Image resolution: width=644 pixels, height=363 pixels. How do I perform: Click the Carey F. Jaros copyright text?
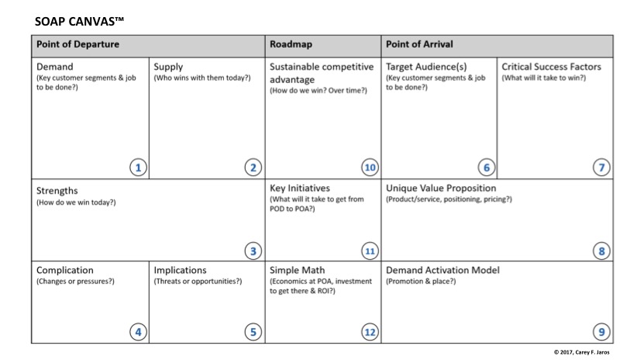coord(583,352)
